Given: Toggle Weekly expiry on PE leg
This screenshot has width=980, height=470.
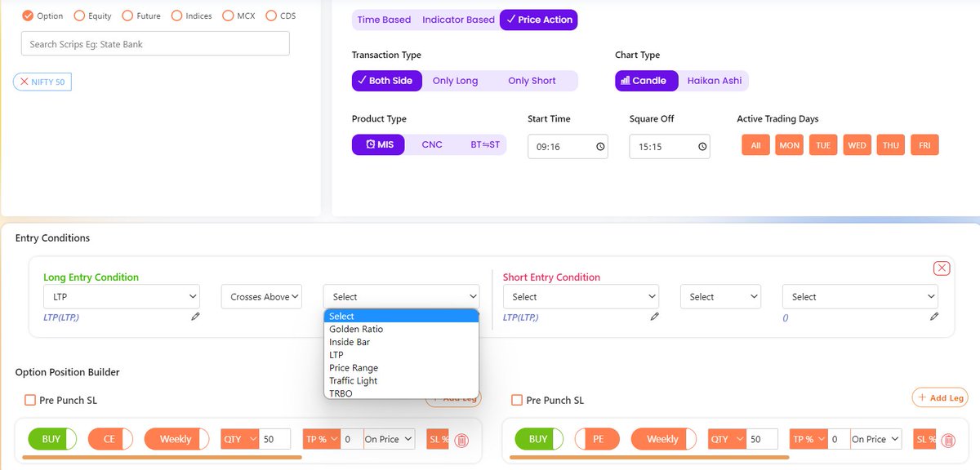Looking at the screenshot, I should pos(663,439).
